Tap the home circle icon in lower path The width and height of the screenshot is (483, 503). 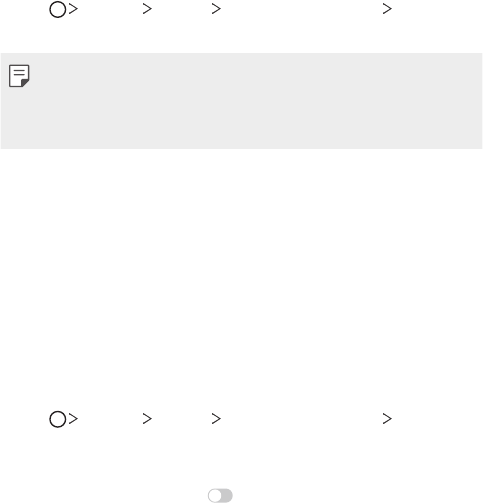click(x=58, y=419)
